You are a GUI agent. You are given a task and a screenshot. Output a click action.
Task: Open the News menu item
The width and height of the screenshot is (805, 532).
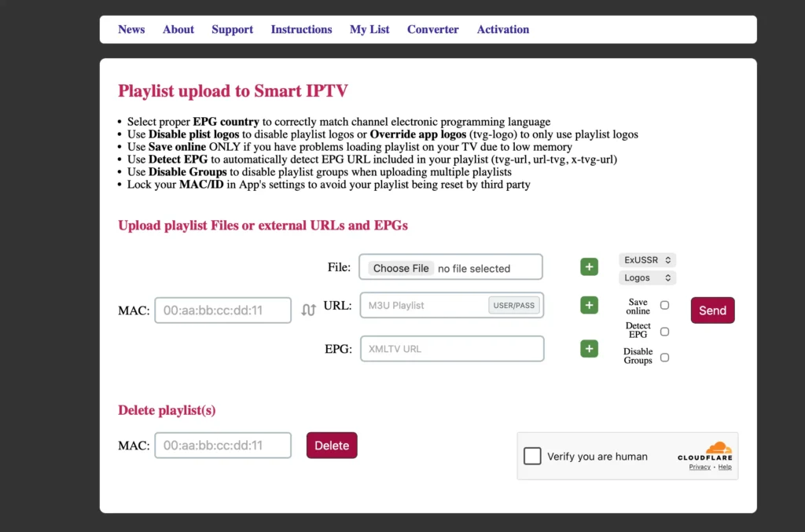(131, 29)
